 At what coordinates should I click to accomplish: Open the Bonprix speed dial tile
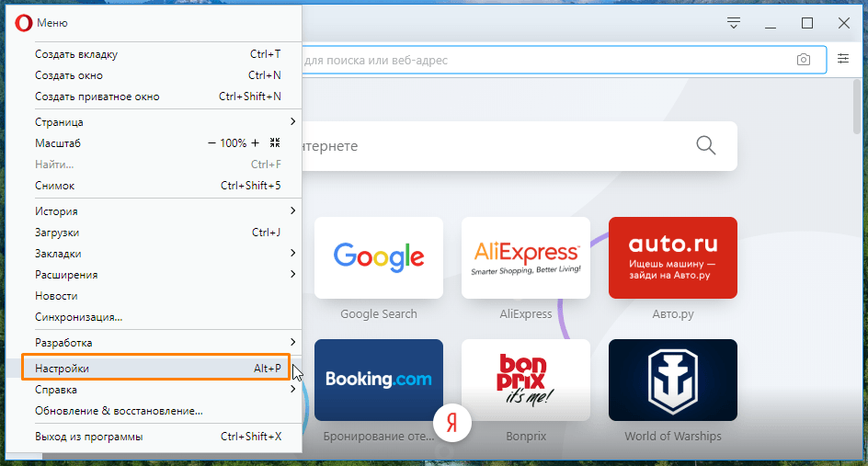tap(526, 381)
